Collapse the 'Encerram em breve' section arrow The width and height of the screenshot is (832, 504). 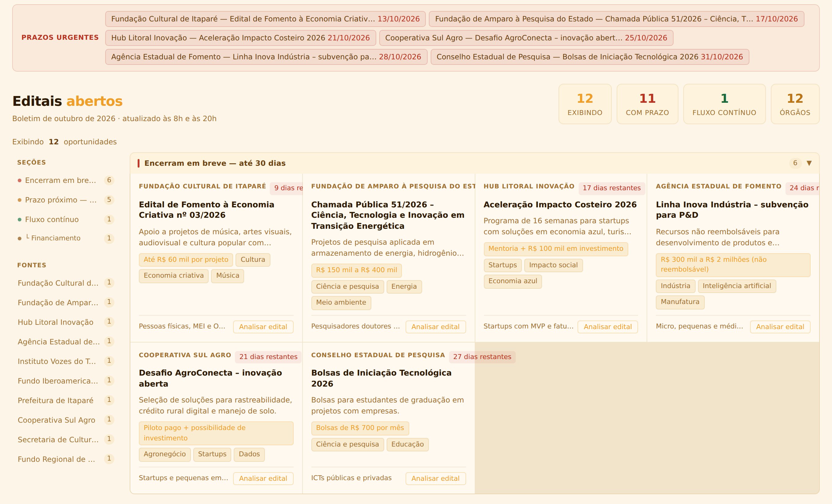[x=809, y=163]
